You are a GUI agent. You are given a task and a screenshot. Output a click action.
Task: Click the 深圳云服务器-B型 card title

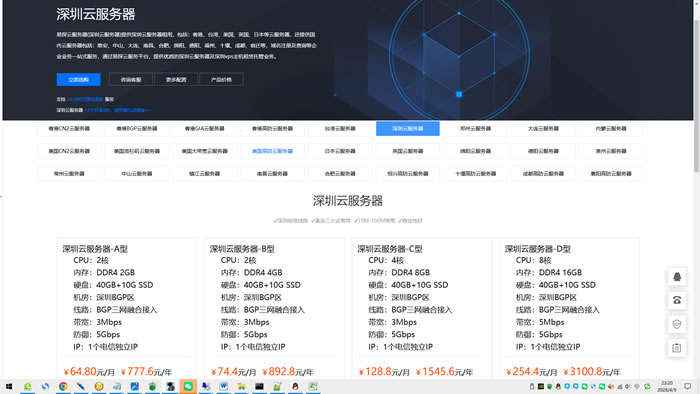coord(242,249)
